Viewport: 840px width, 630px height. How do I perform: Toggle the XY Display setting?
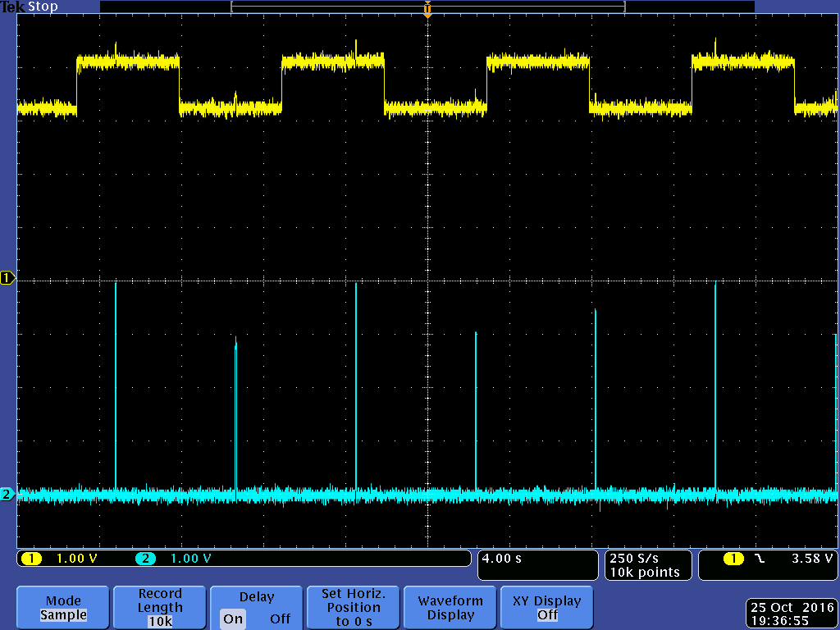tap(546, 608)
